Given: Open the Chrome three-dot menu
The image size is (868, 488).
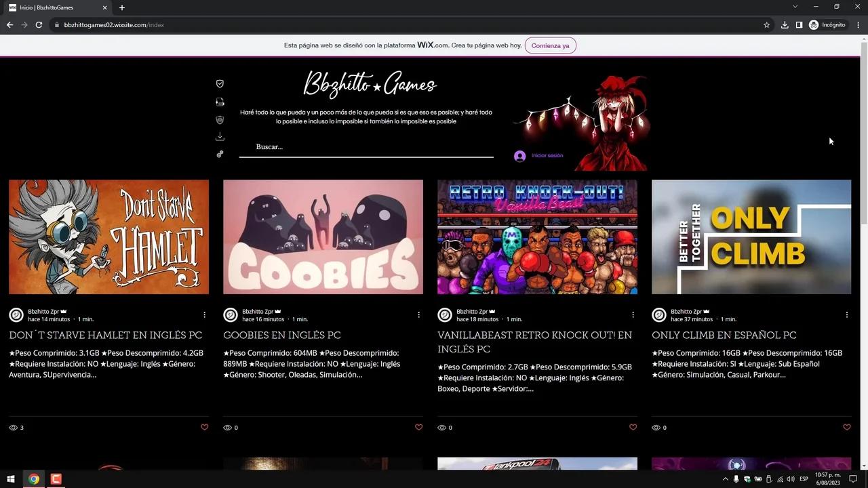Looking at the screenshot, I should pyautogui.click(x=857, y=25).
